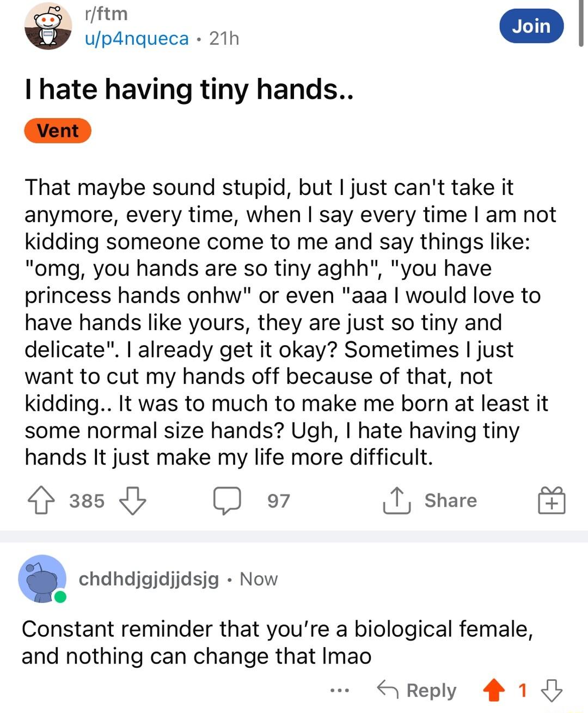
Task: Open the post's comments bubble icon
Action: [x=226, y=501]
